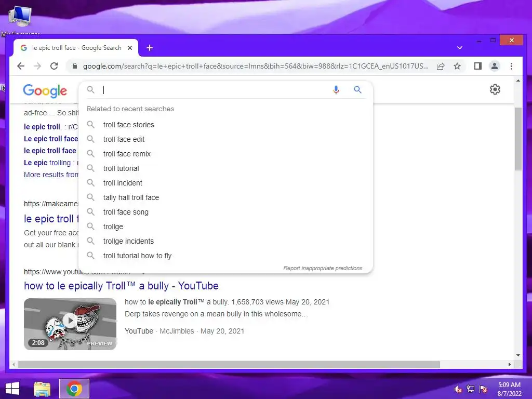
Task: Open 'how to le epically Troll a bully' result
Action: point(121,286)
